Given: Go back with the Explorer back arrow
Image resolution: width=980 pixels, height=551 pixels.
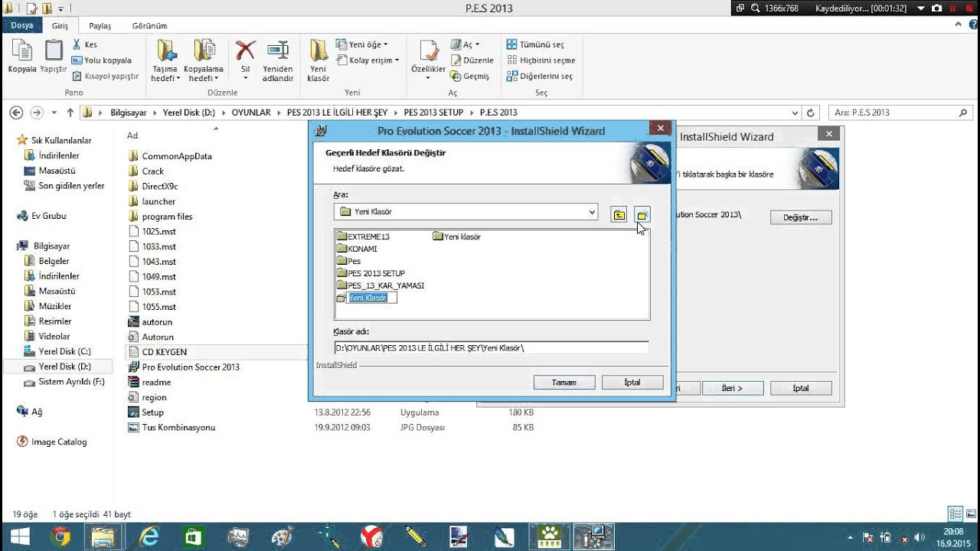Looking at the screenshot, I should pyautogui.click(x=16, y=112).
